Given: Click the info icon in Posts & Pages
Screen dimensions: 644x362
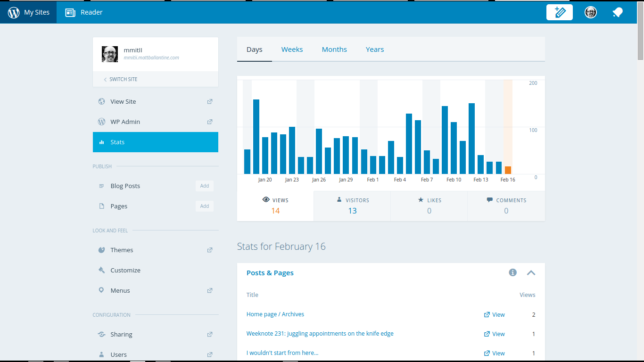Looking at the screenshot, I should [x=513, y=272].
